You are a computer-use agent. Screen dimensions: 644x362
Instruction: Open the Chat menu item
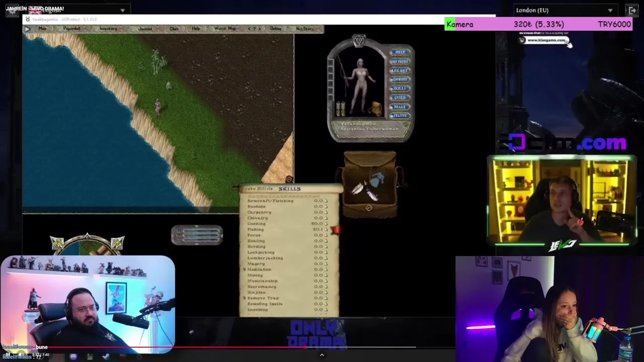point(174,29)
